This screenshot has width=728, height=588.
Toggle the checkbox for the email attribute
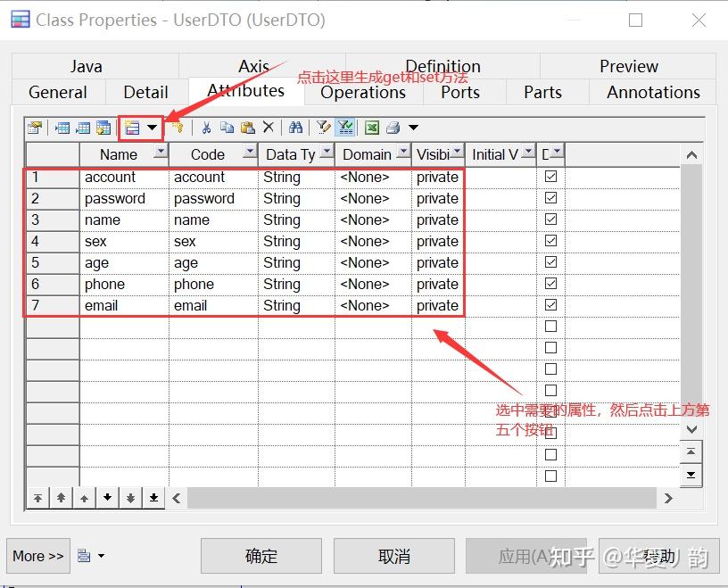pyautogui.click(x=550, y=304)
